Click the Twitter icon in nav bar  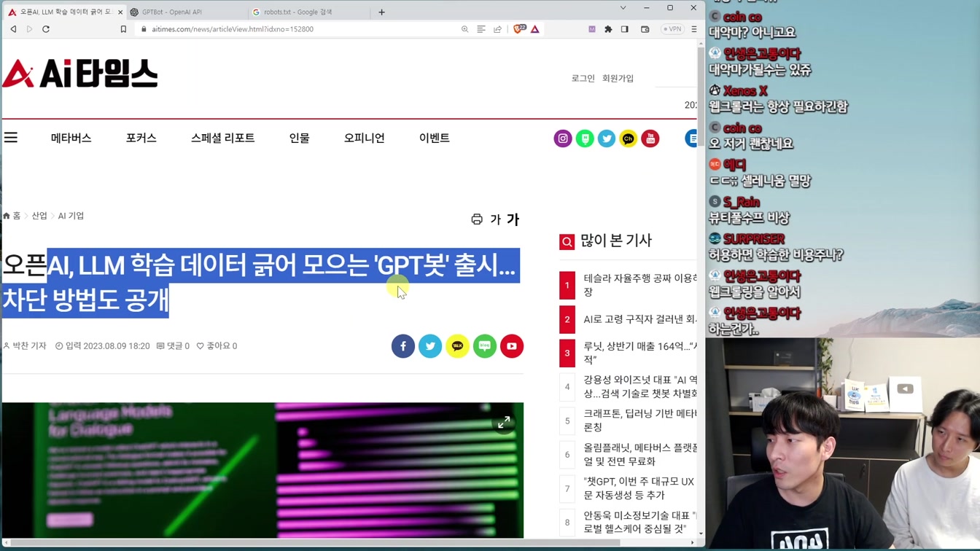coord(607,138)
